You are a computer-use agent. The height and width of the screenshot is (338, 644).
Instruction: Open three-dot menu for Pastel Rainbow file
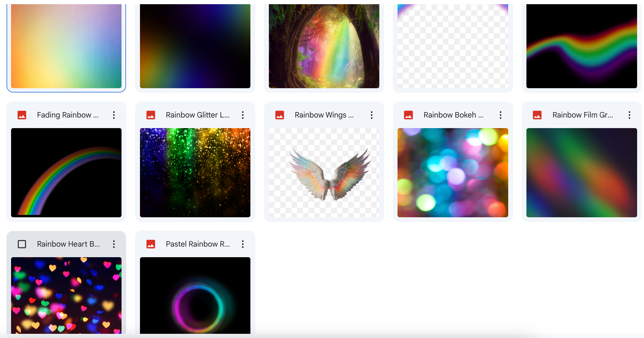tap(243, 244)
